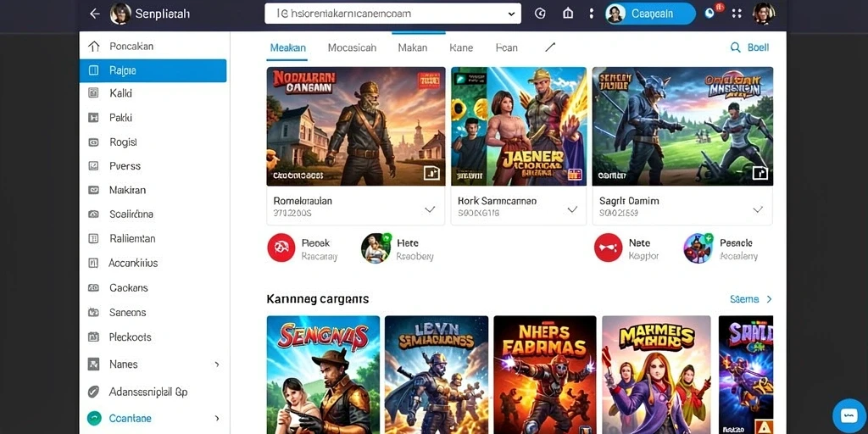Select the highlighted Rajoia sidebar item

(153, 70)
